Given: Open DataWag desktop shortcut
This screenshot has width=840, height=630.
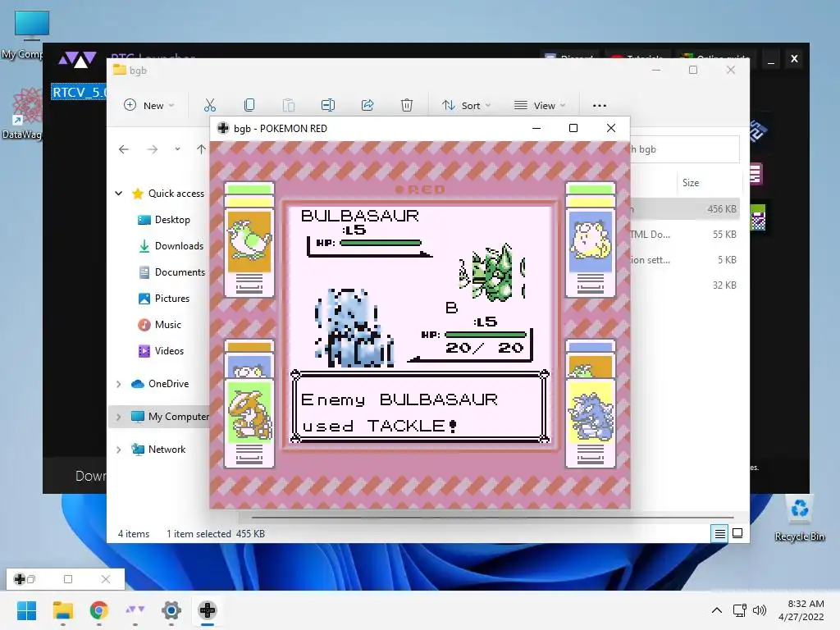Looking at the screenshot, I should pyautogui.click(x=22, y=114).
